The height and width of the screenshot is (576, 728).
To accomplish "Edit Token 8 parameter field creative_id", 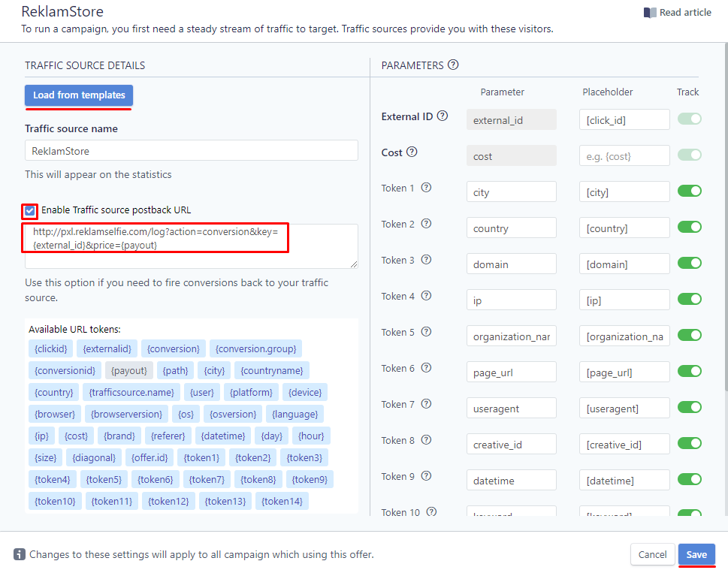I will pos(511,444).
